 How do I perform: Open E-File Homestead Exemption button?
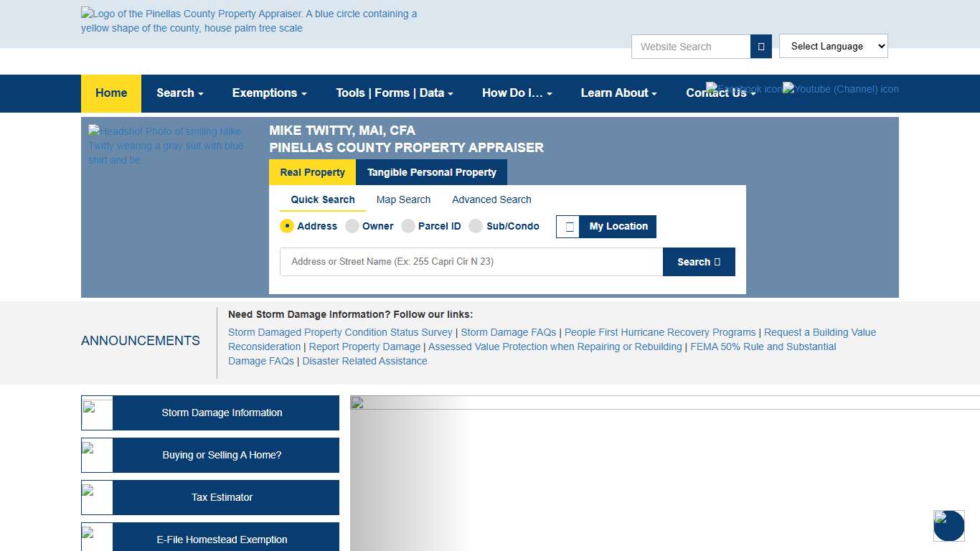point(222,540)
